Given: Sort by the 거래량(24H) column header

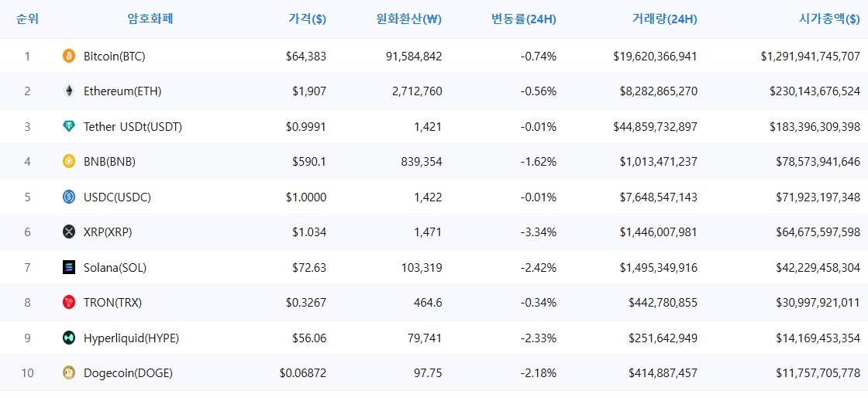Looking at the screenshot, I should [x=664, y=19].
